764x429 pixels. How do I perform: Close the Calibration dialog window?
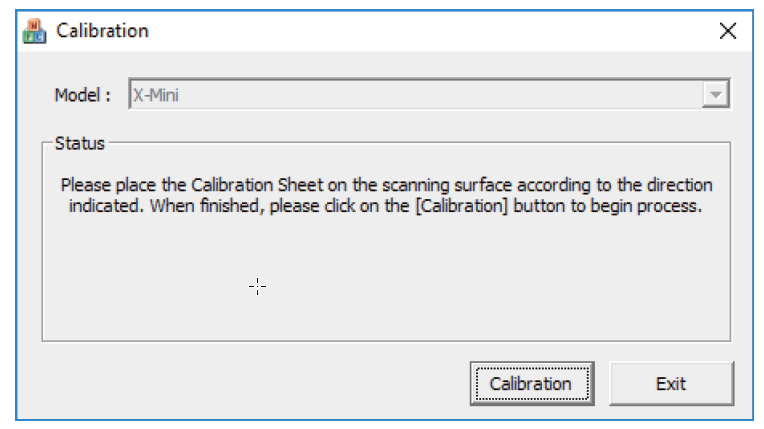[728, 31]
